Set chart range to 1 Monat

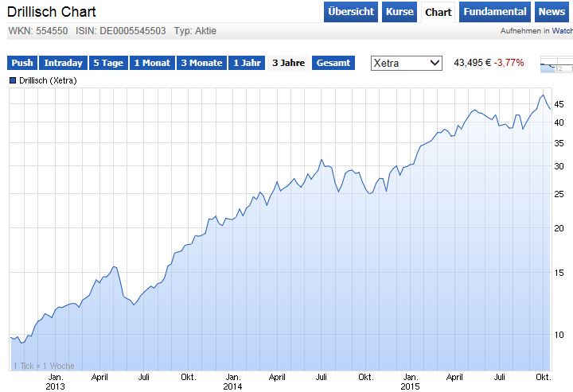coord(152,63)
